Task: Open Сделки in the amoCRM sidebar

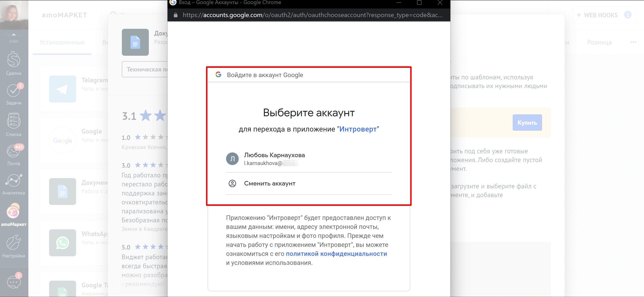Action: 14,63
